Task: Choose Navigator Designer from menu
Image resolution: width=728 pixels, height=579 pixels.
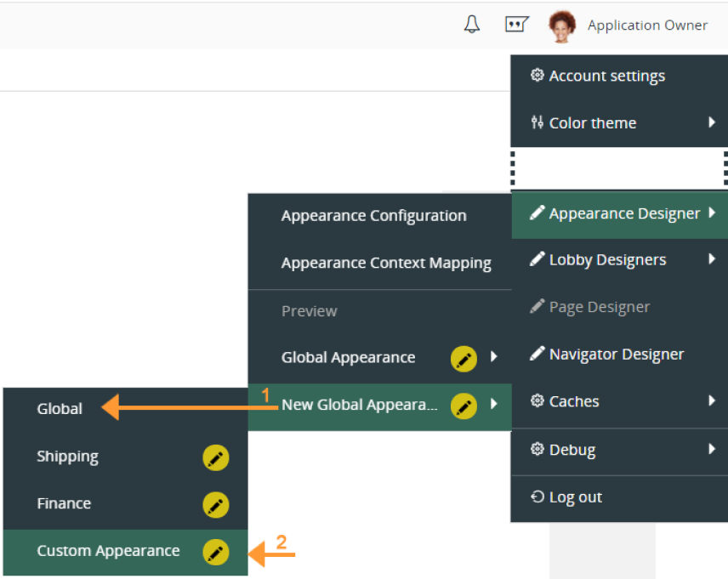Action: [616, 355]
